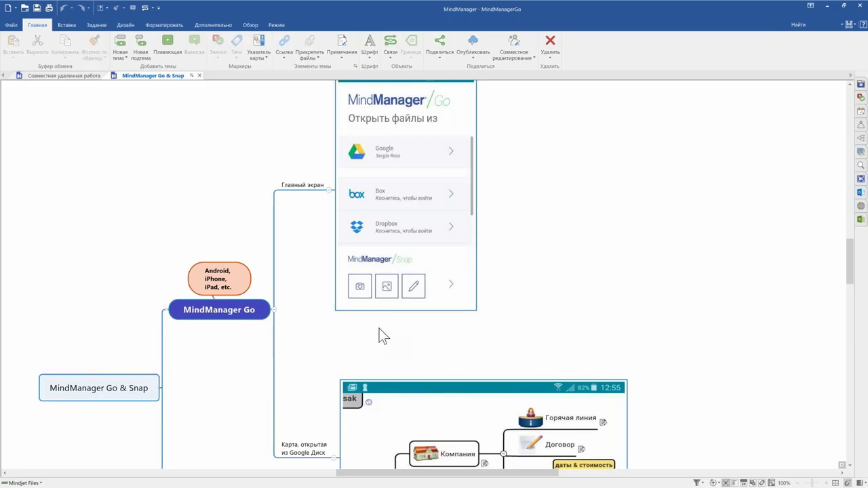Viewport: 868px width, 488px height.
Task: Switch to the Обзор ribbon tab
Action: 250,25
